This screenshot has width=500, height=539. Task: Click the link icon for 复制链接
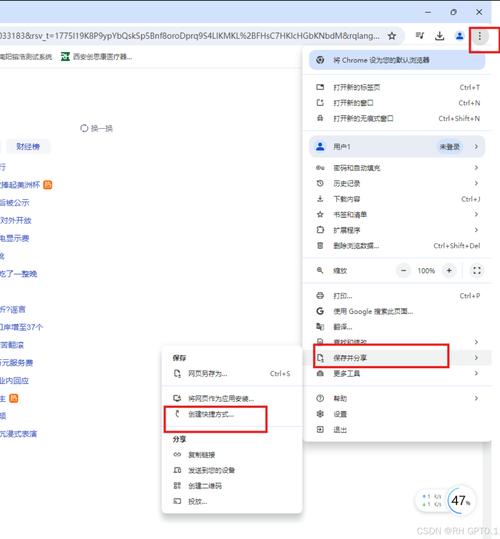click(177, 454)
